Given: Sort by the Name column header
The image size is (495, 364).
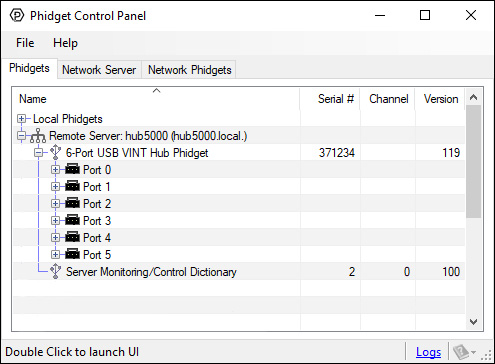Looking at the screenshot, I should [156, 99].
